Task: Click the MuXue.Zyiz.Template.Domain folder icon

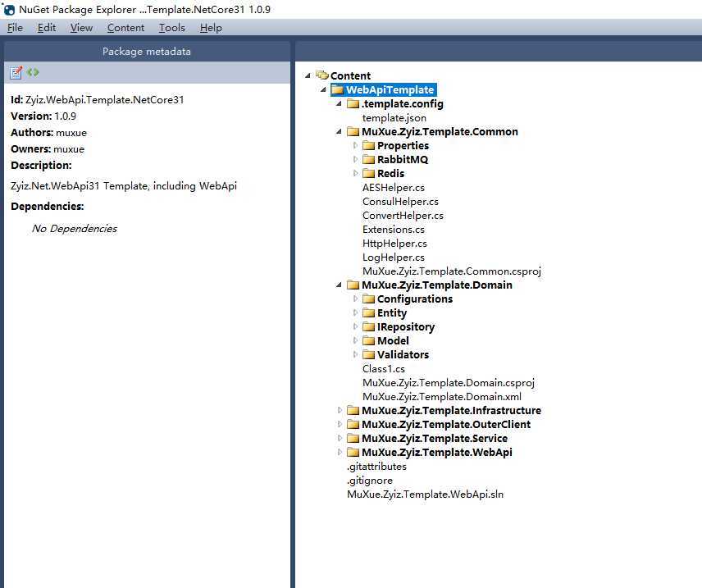Action: click(x=353, y=285)
